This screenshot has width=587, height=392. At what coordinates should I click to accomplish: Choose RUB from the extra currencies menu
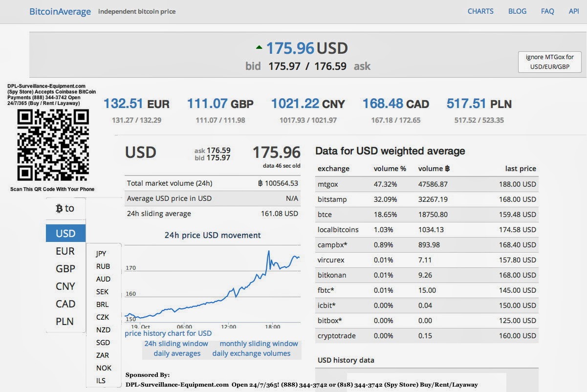point(103,266)
